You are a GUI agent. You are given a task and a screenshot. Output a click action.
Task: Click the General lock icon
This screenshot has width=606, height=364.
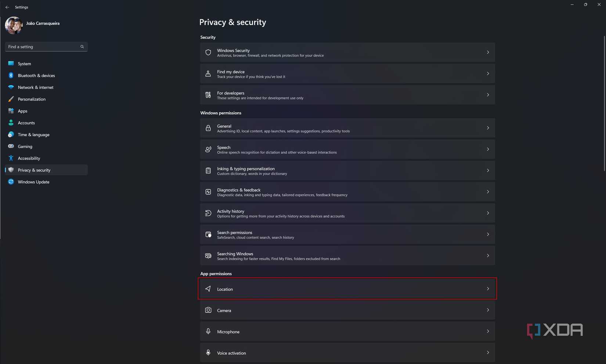208,128
